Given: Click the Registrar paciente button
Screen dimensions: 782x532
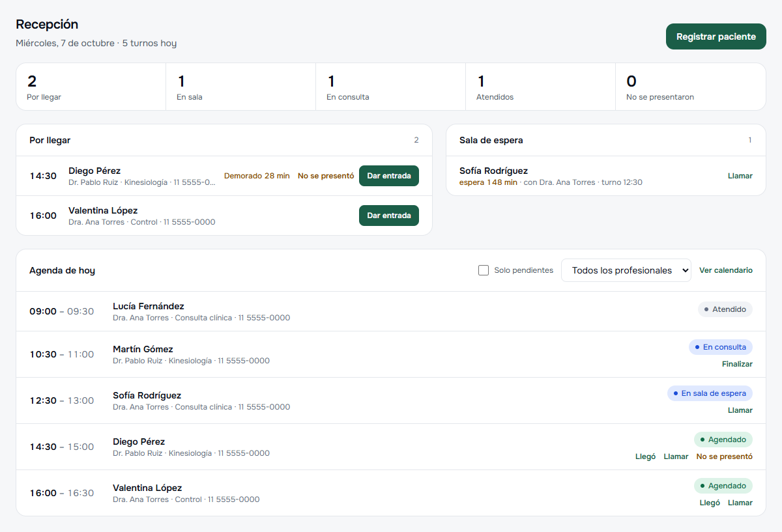Looking at the screenshot, I should [x=716, y=36].
